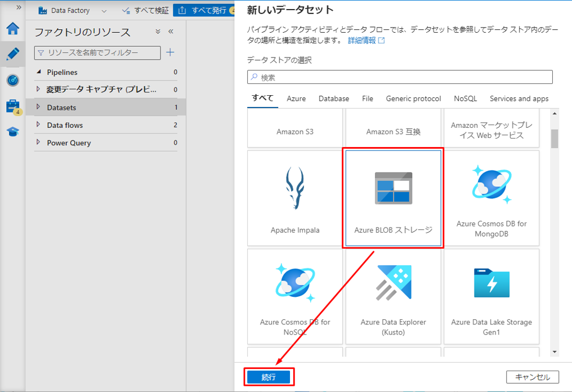The width and height of the screenshot is (572, 392).
Task: Click the Data Factory factory icon
Action: [x=43, y=11]
